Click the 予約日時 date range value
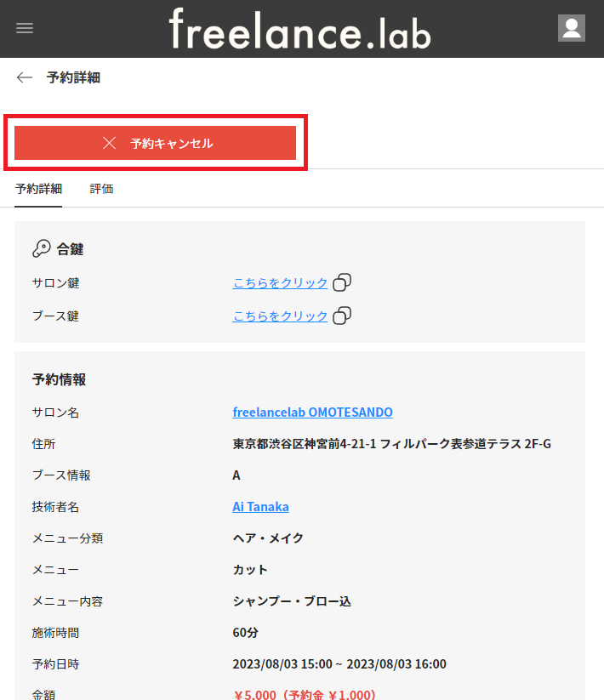604x700 pixels. (339, 663)
